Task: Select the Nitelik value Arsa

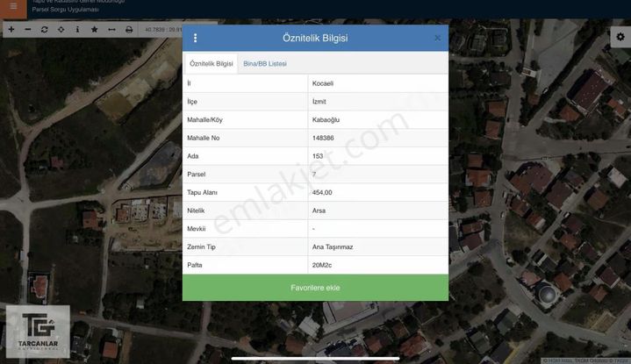Action: [x=319, y=211]
